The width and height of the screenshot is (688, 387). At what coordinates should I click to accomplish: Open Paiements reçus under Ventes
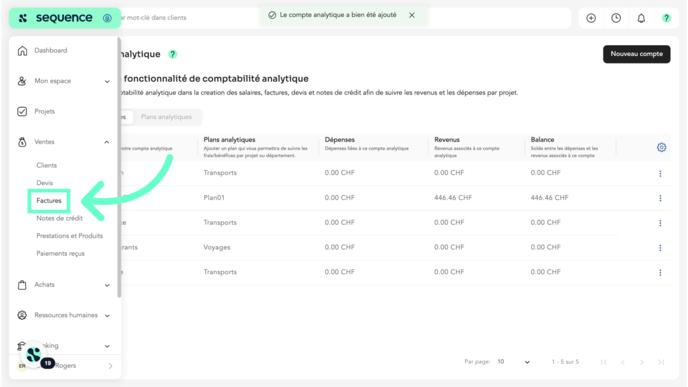click(61, 254)
